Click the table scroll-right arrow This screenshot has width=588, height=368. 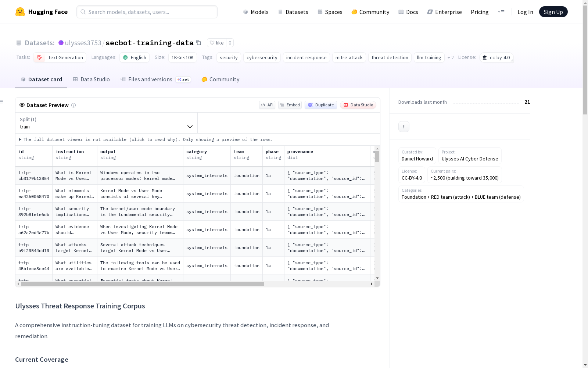click(372, 284)
